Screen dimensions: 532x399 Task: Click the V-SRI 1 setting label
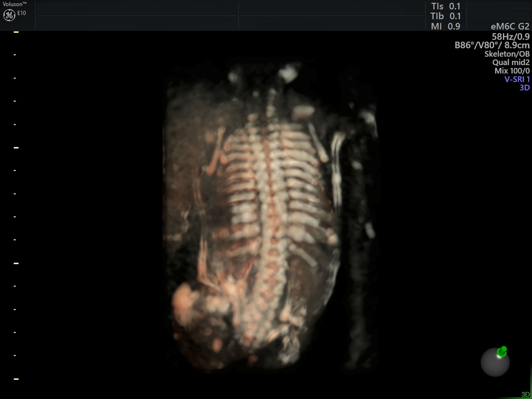click(x=517, y=79)
